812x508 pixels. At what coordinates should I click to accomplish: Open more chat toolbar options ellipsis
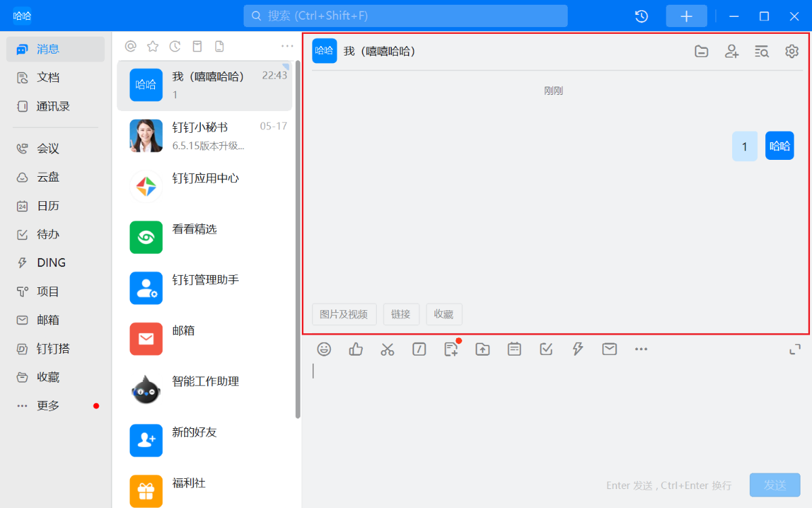pyautogui.click(x=641, y=349)
